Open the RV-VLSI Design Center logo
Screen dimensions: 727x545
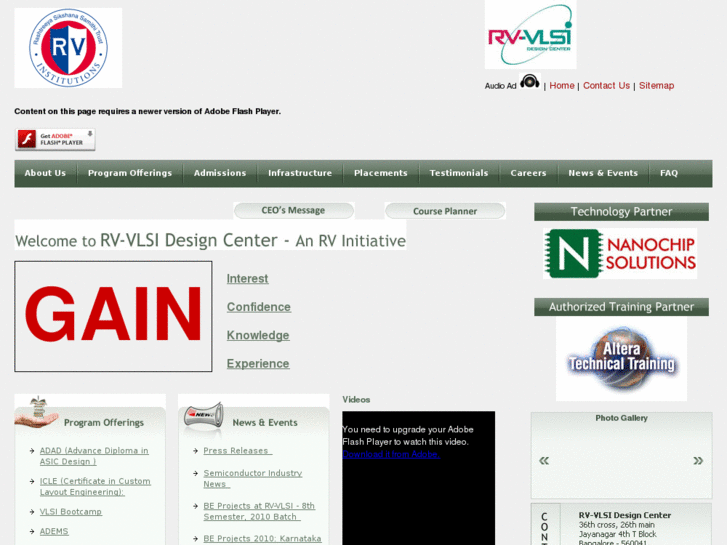[530, 35]
